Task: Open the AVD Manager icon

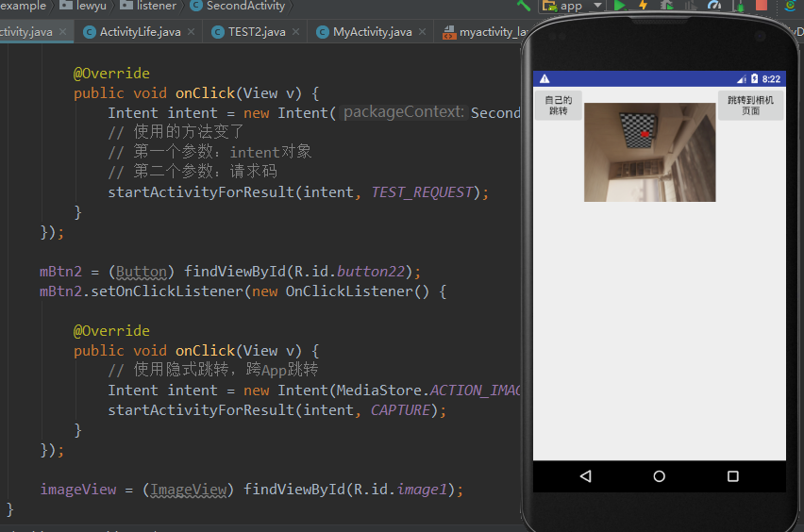Action: pyautogui.click(x=791, y=6)
